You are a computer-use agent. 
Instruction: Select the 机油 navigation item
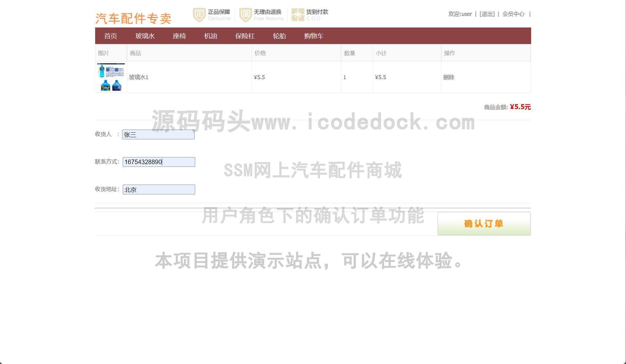pyautogui.click(x=211, y=36)
